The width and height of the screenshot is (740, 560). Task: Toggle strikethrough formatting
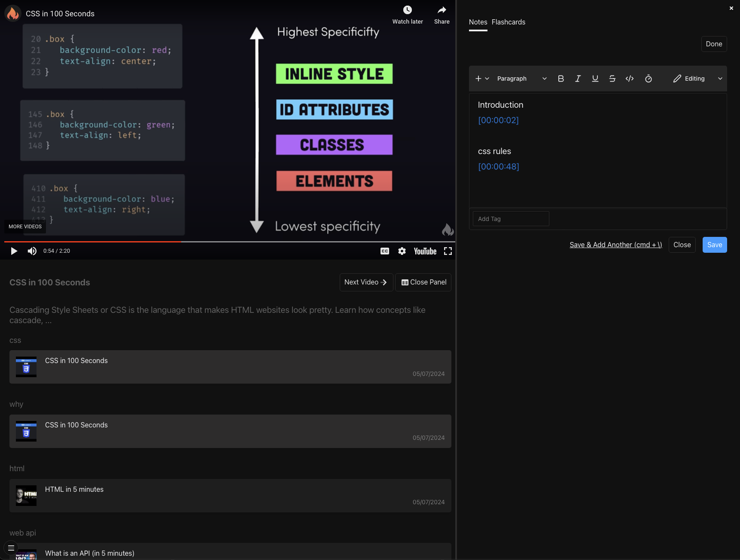point(612,79)
